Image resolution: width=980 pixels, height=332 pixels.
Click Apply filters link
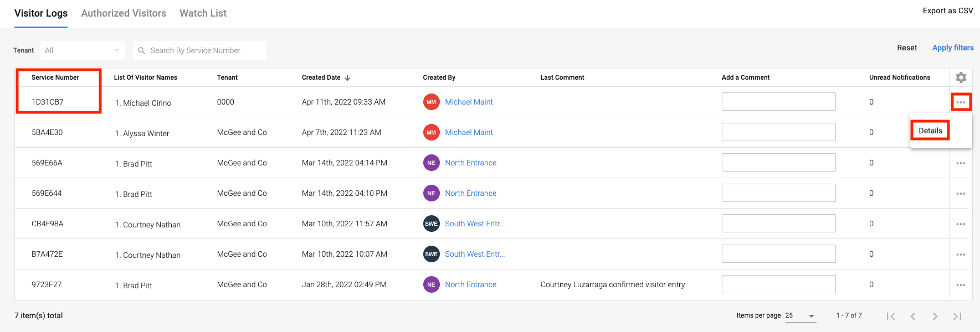(x=952, y=48)
